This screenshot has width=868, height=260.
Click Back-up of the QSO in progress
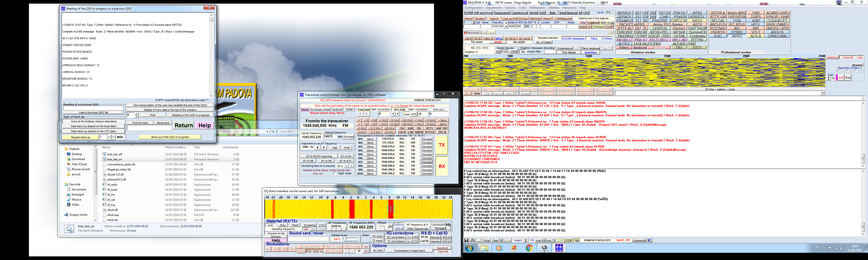tap(170, 137)
